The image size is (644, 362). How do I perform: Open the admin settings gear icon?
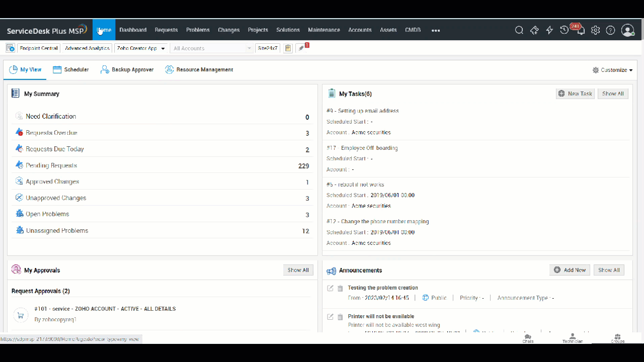point(595,30)
